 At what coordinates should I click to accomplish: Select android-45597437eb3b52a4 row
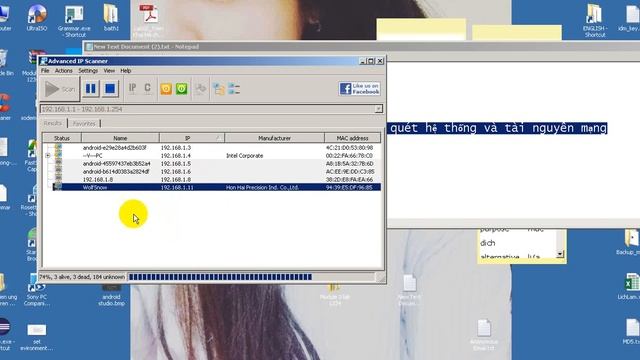(211, 163)
